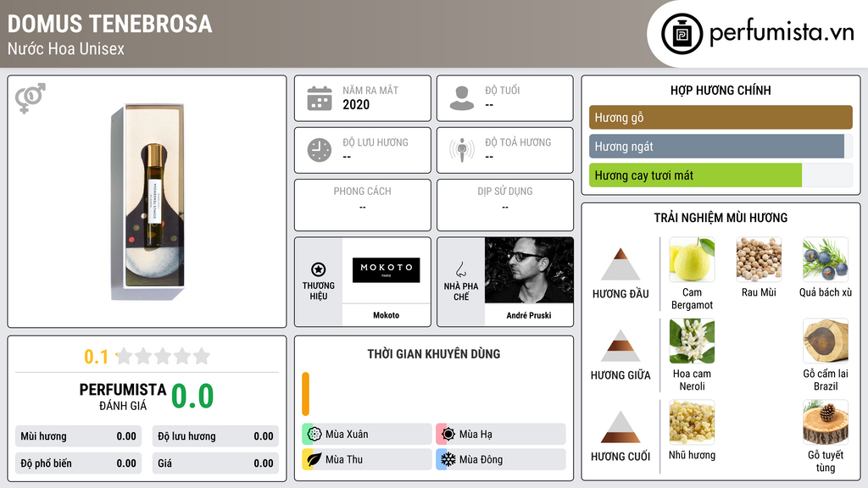This screenshot has width=868, height=488.
Task: Click the Hương giữa pyramid icon
Action: pyautogui.click(x=620, y=346)
